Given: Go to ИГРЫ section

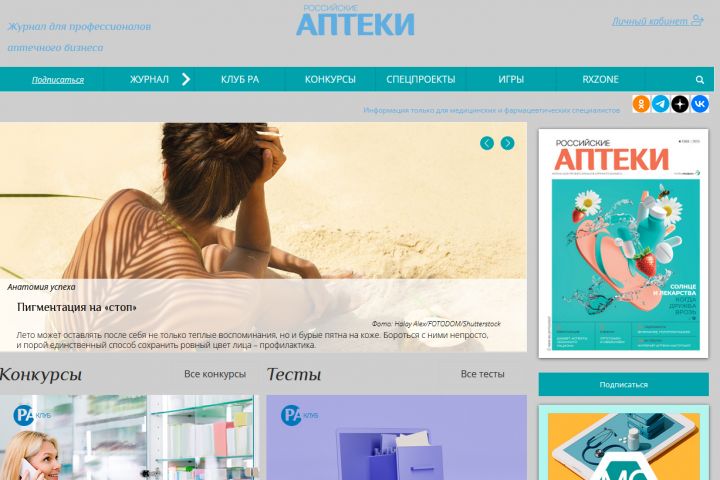Looking at the screenshot, I should [511, 79].
